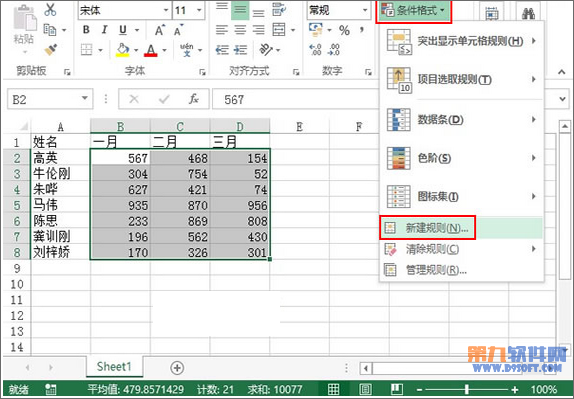Decrease indent of cell text

222,49
